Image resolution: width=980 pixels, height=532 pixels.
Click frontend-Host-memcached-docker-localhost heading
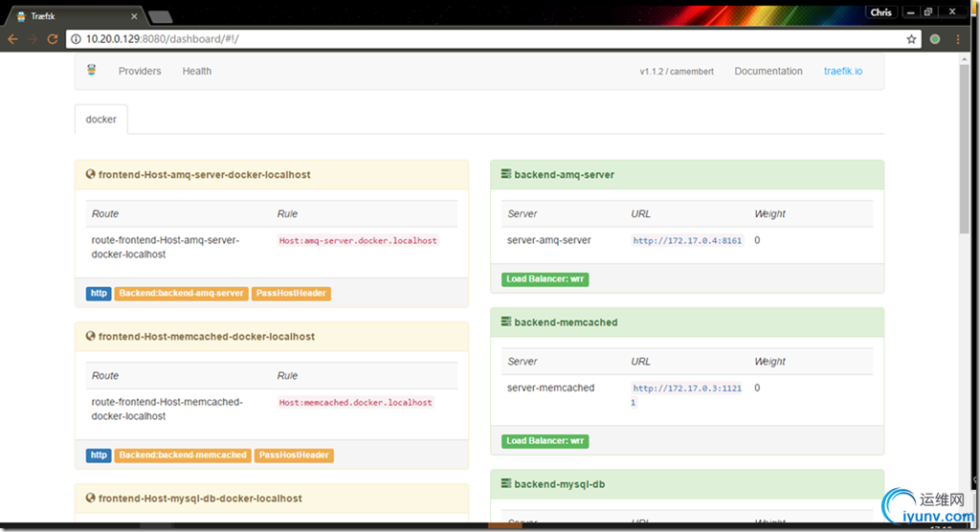pyautogui.click(x=207, y=337)
